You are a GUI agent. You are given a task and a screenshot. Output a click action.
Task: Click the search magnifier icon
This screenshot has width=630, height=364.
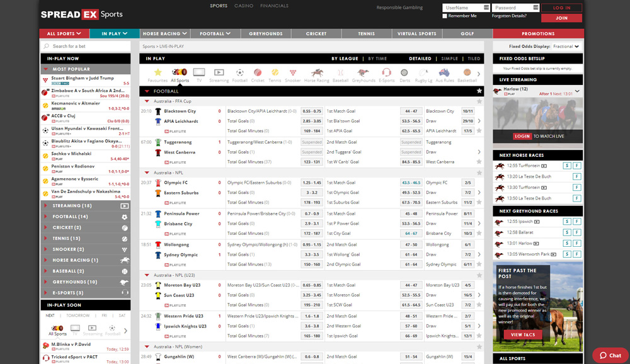(47, 46)
